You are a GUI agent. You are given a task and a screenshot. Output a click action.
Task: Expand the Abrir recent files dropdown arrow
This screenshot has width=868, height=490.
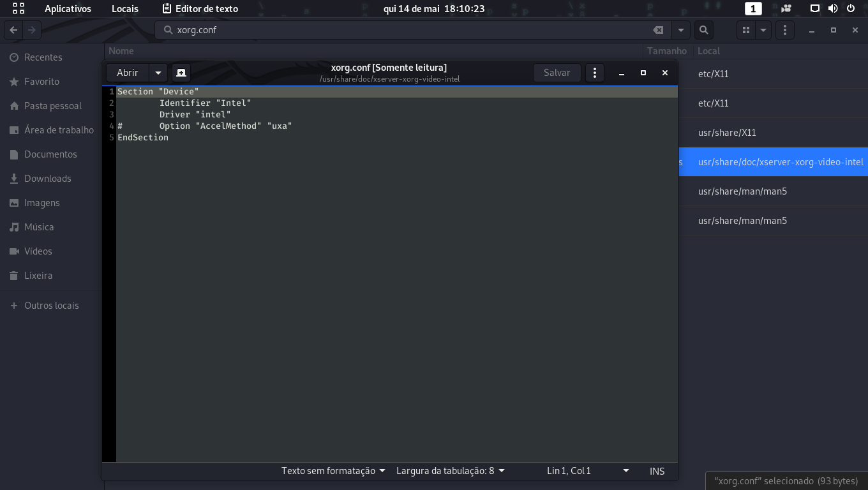158,73
